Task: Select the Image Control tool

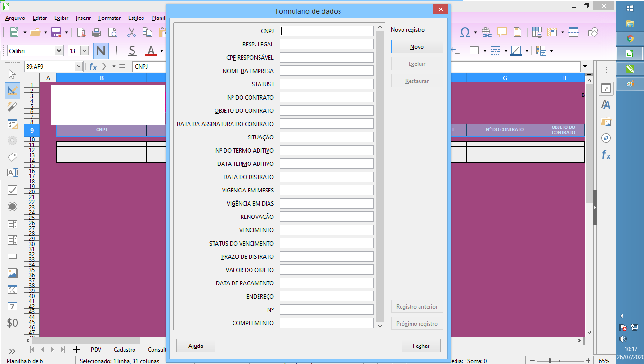Action: coord(12,273)
